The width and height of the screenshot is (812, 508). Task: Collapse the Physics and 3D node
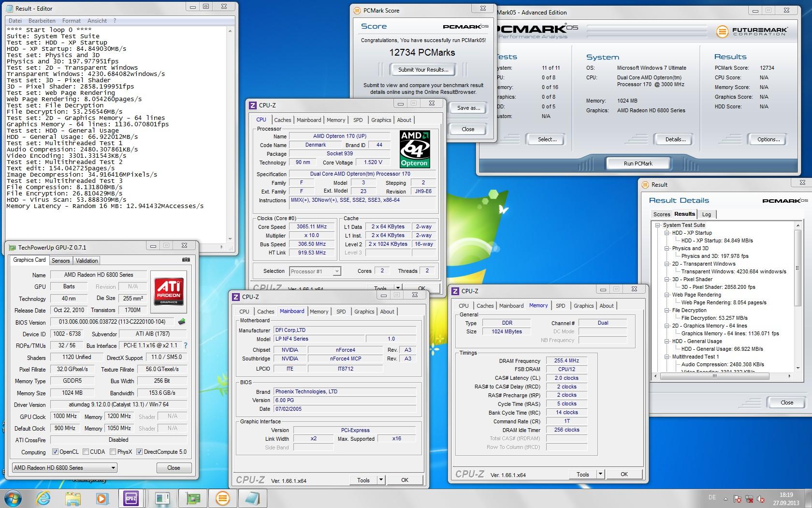coord(667,248)
